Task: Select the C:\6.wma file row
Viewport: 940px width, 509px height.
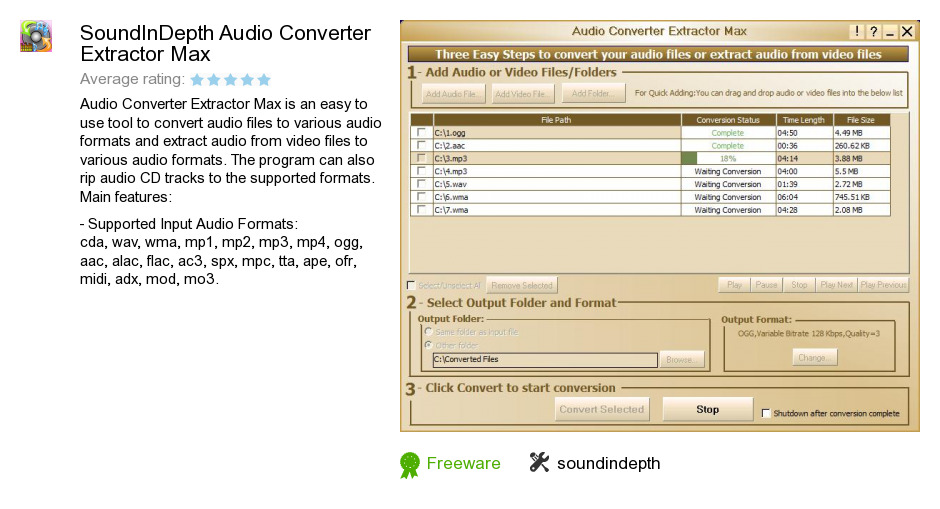Action: (x=650, y=197)
